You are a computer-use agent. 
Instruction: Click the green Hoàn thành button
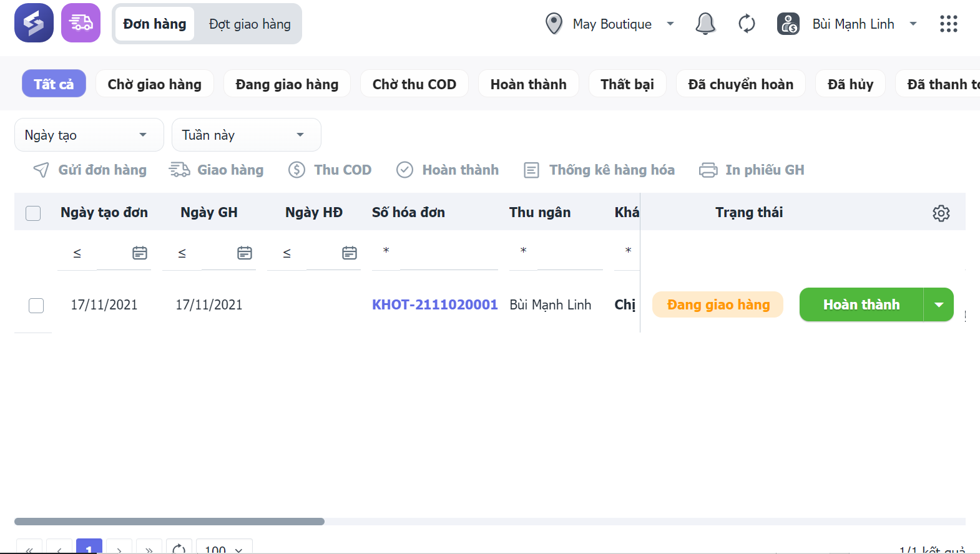(x=861, y=305)
